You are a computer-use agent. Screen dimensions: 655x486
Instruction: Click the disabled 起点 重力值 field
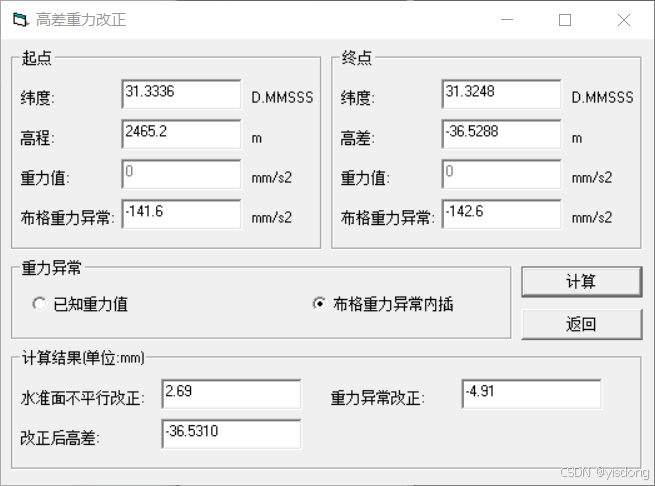(x=181, y=174)
